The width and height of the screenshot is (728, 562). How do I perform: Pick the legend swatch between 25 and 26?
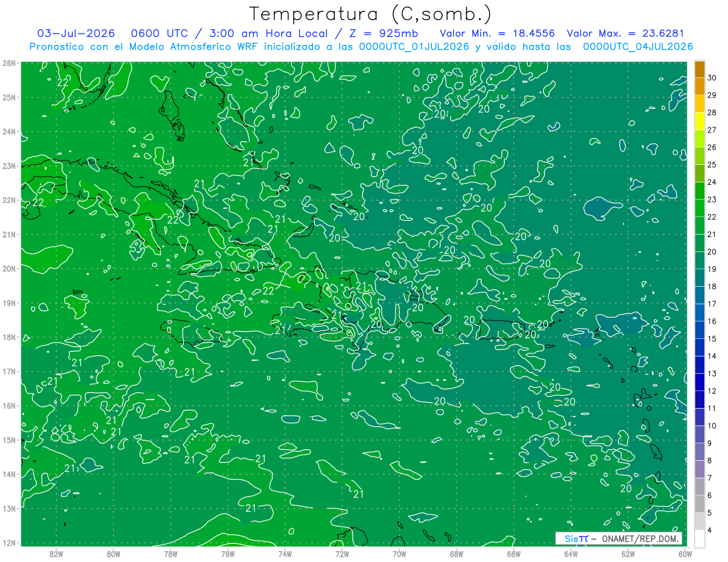pyautogui.click(x=699, y=156)
